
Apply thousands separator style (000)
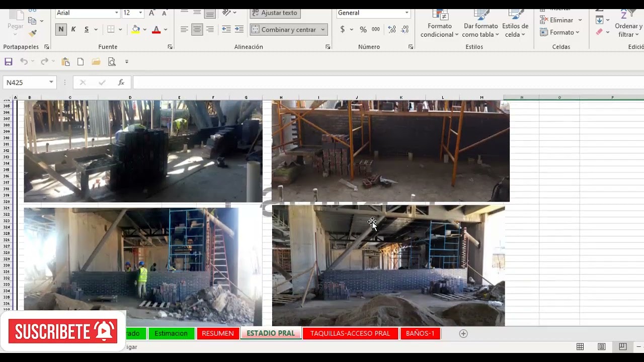pos(376,30)
